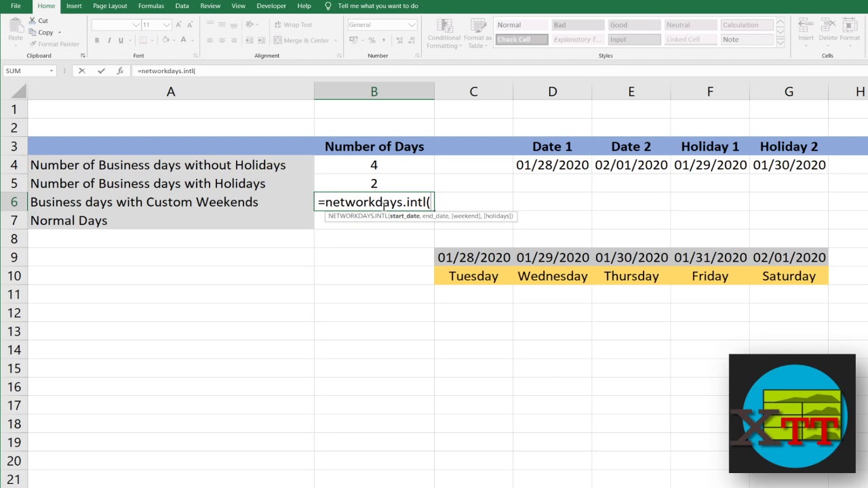Toggle underline formatting
The height and width of the screenshot is (488, 868).
tap(121, 41)
